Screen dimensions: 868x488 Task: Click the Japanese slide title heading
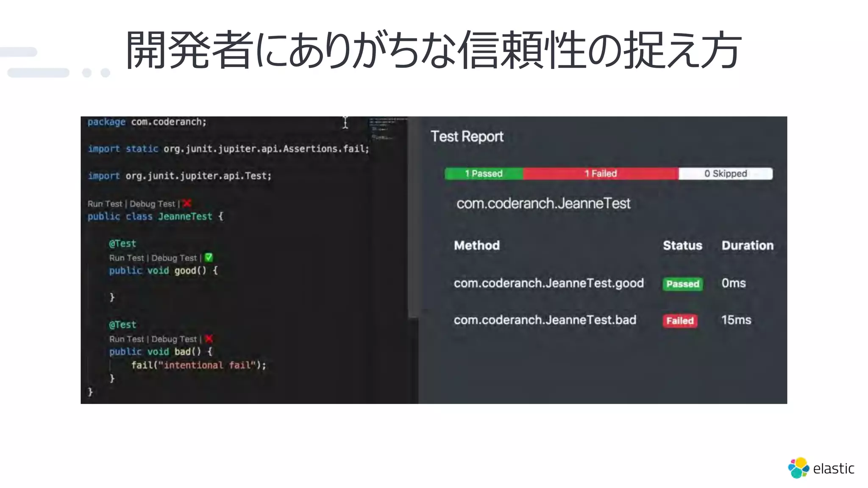(433, 50)
